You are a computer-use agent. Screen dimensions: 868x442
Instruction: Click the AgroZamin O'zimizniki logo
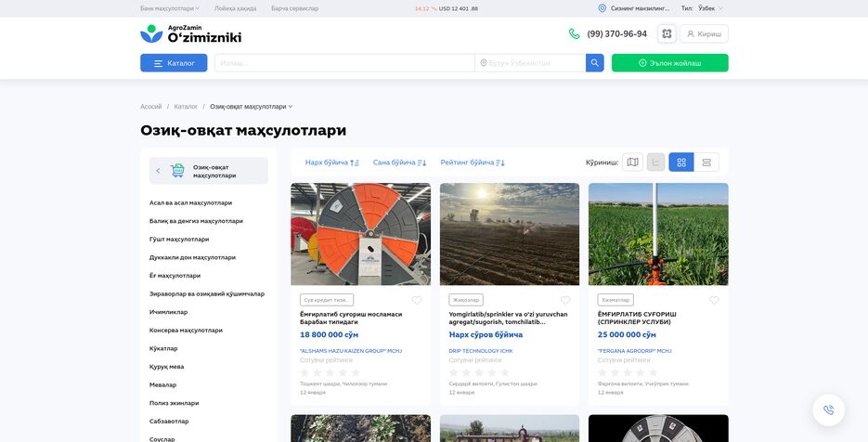(191, 33)
